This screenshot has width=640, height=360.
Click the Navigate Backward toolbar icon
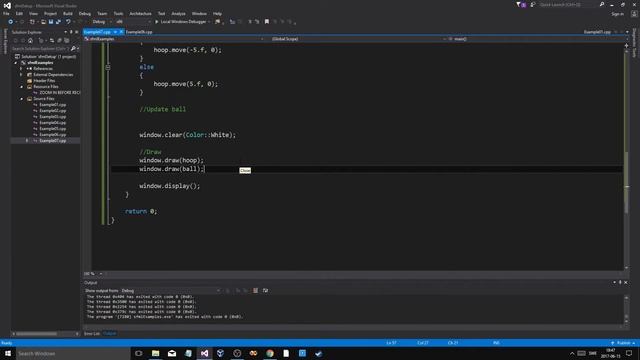11,22
